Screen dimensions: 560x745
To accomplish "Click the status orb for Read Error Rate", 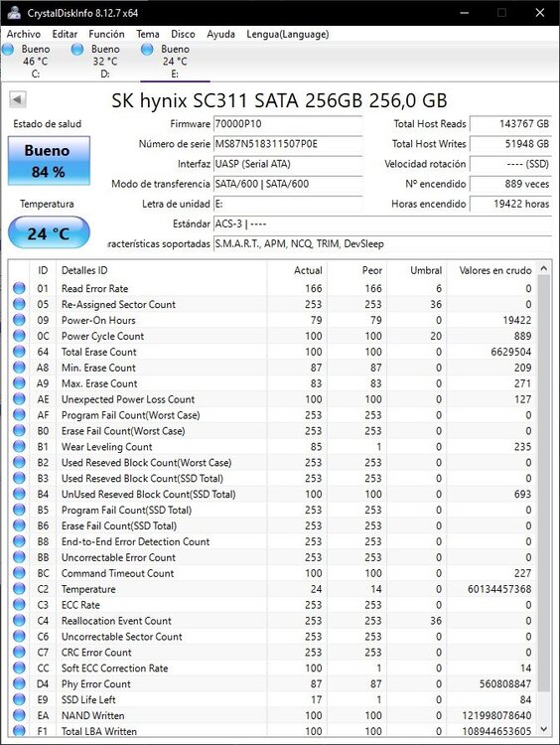I will (x=19, y=288).
